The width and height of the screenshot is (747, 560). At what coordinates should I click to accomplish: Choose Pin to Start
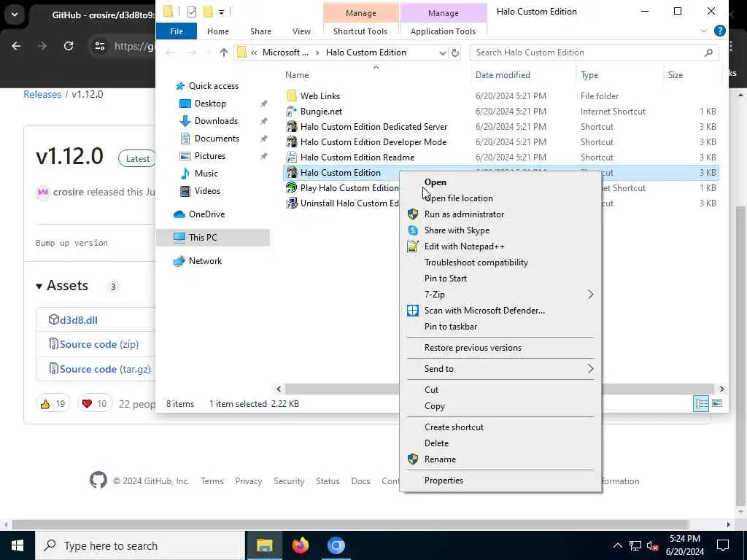(x=446, y=279)
